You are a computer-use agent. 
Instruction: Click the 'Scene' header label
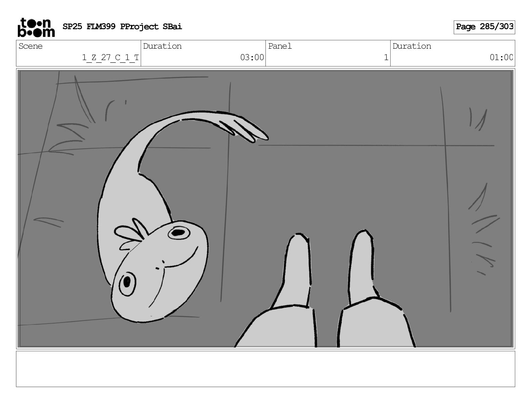(x=31, y=46)
